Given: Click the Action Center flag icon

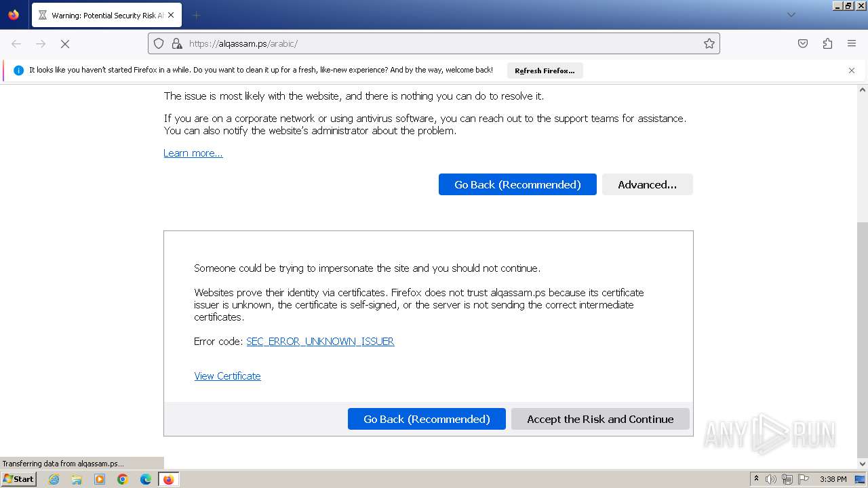Looking at the screenshot, I should pyautogui.click(x=804, y=479).
